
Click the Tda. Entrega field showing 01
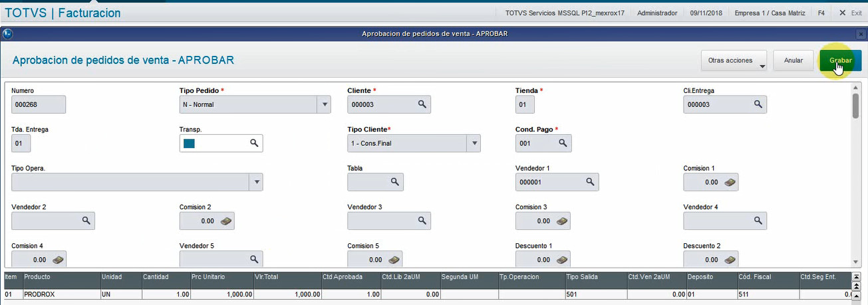coord(21,143)
